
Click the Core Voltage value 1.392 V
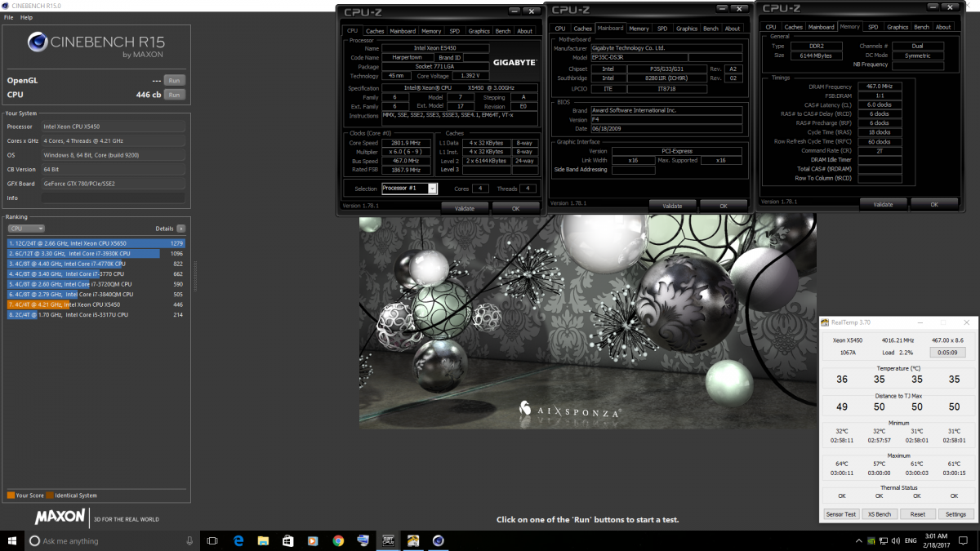point(470,76)
